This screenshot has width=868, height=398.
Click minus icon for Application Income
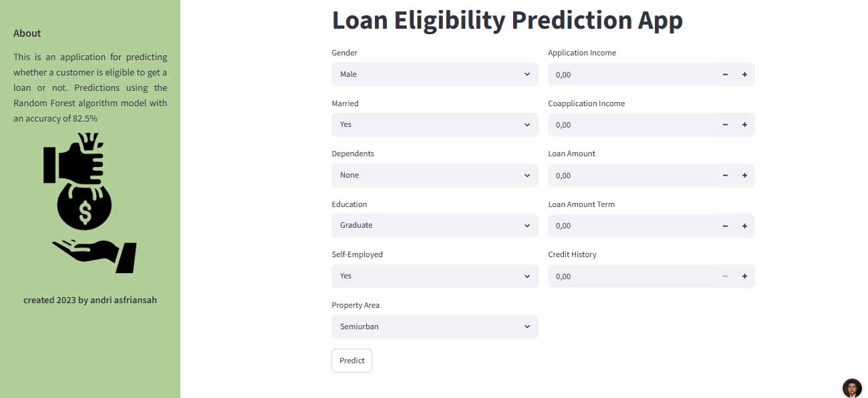(725, 74)
